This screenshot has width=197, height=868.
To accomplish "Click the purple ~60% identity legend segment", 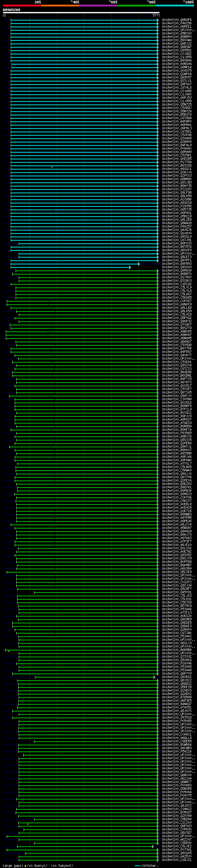I will (99, 6).
